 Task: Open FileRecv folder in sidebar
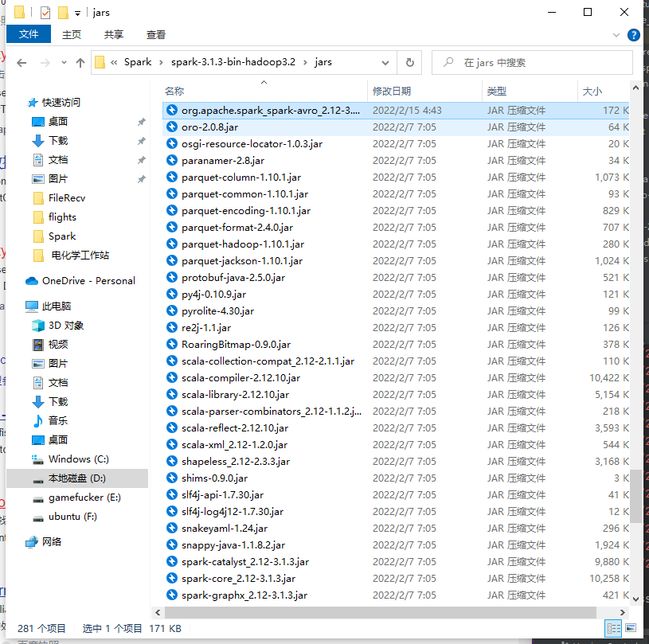coord(67,198)
